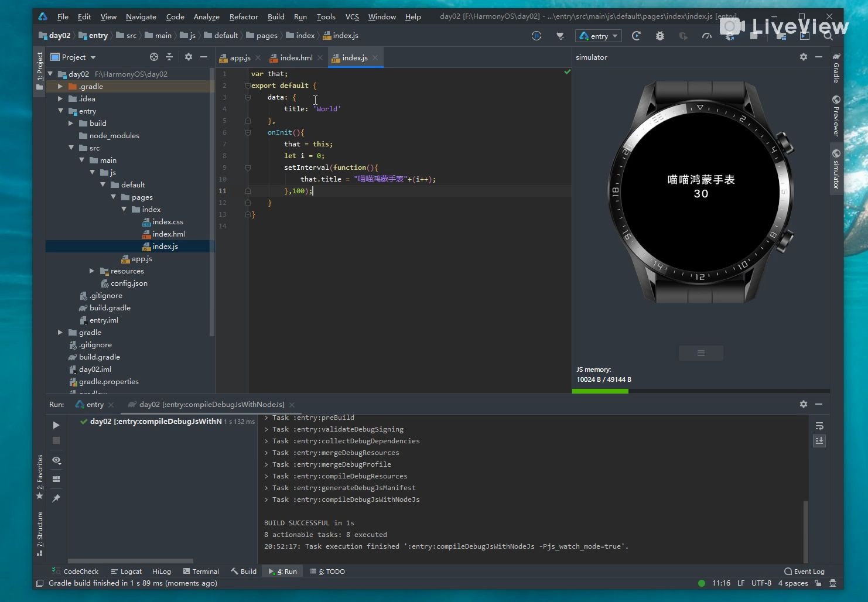Click the Project tree vertical scrollbar
868x602 pixels.
tap(212, 202)
